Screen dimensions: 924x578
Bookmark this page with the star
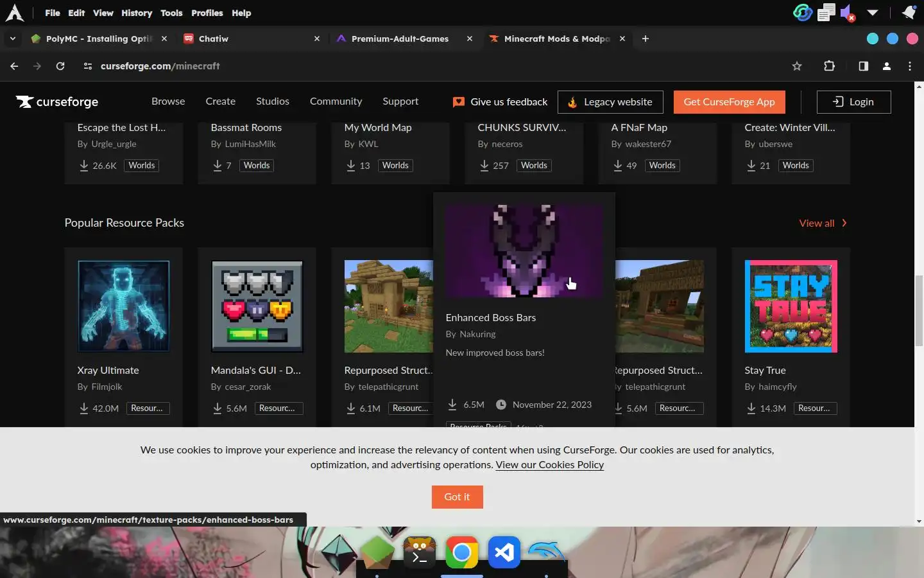click(x=797, y=66)
